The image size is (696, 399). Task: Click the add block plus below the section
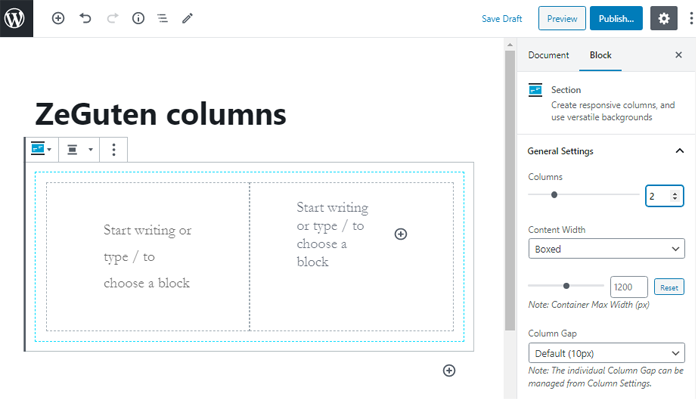449,371
